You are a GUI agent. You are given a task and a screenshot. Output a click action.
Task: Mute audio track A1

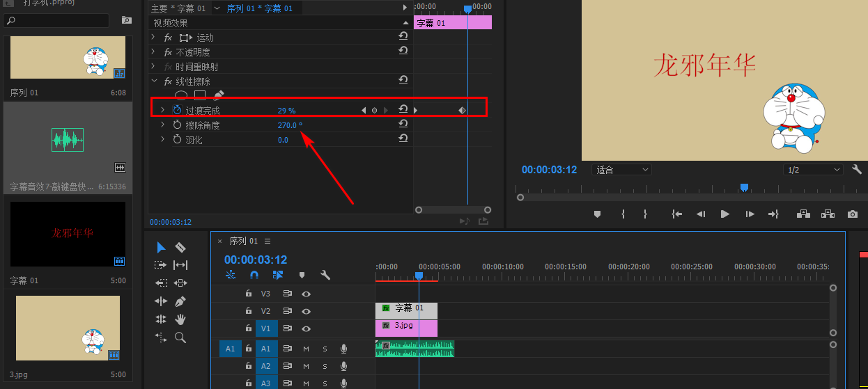click(306, 349)
